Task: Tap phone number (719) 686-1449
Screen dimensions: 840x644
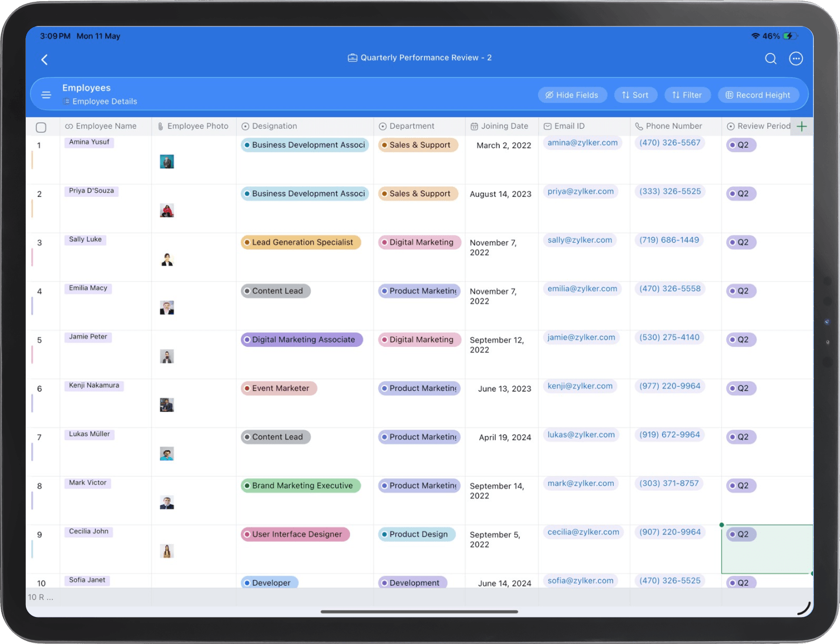Action: point(669,240)
